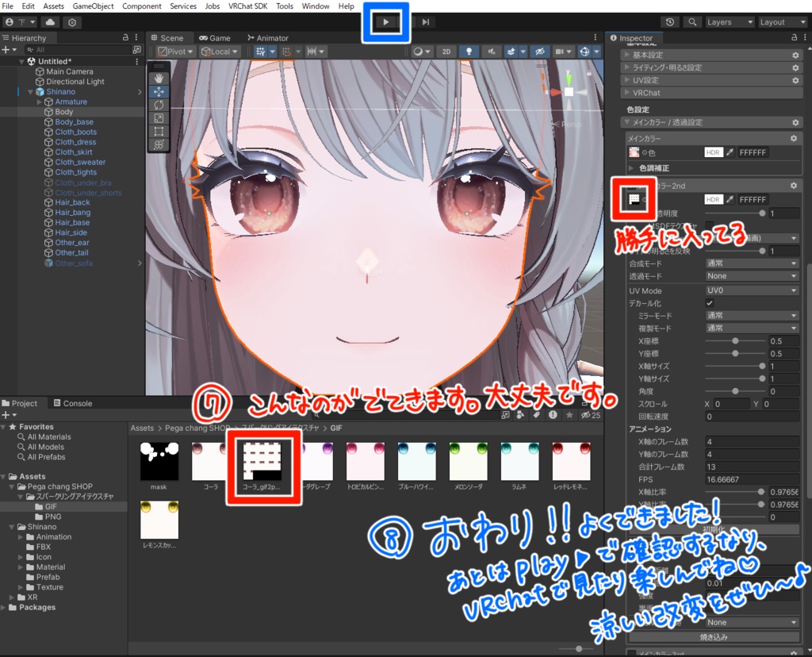This screenshot has width=812, height=657.
Task: Open the UV Mode dropdown
Action: pyautogui.click(x=753, y=290)
